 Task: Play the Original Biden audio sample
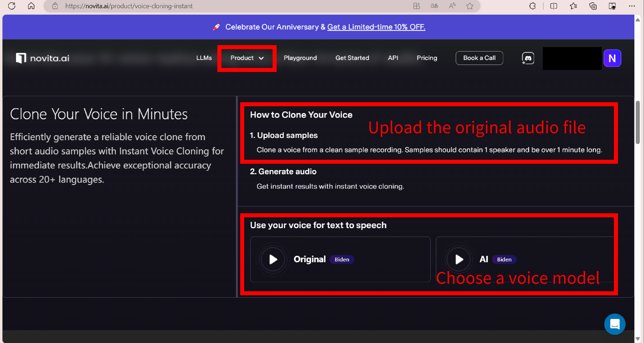[273, 259]
